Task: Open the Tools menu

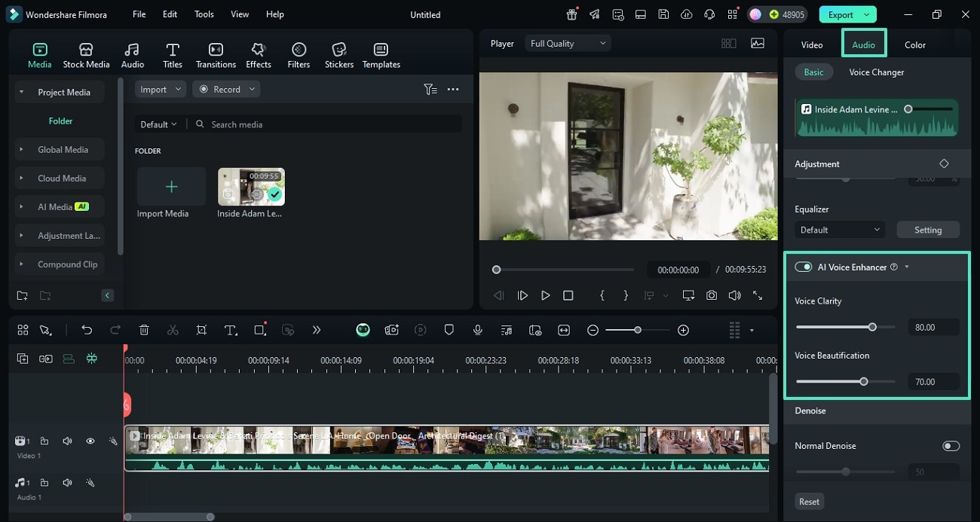Action: point(204,14)
